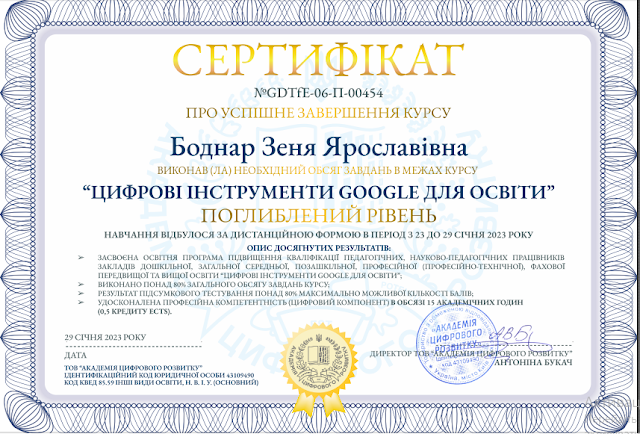640x434 pixels.
Task: Click 'ДИРЕКТОР ТОВ "АКАДЕМІЯ ЦИФРОВОГО РОЗВИТКУ"' caption
Action: 471,353
